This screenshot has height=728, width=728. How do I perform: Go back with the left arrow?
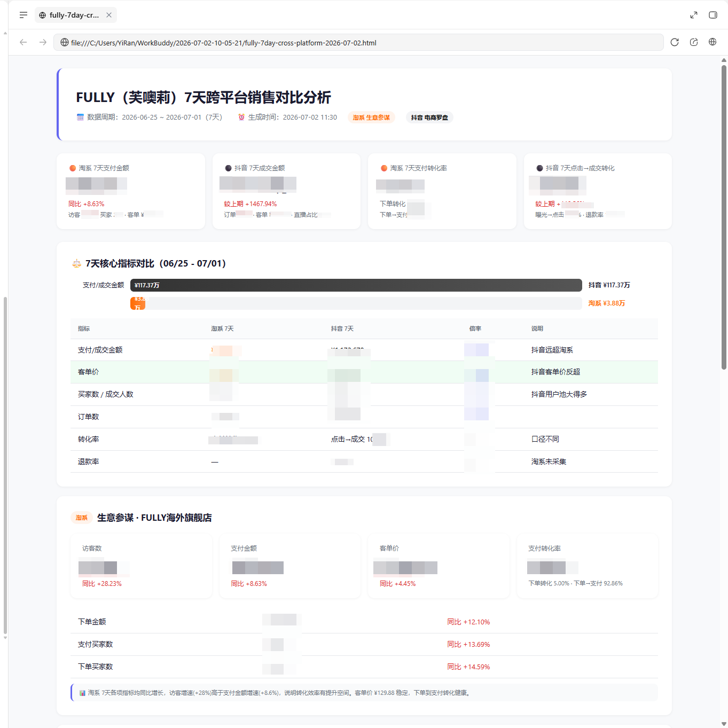(x=23, y=42)
